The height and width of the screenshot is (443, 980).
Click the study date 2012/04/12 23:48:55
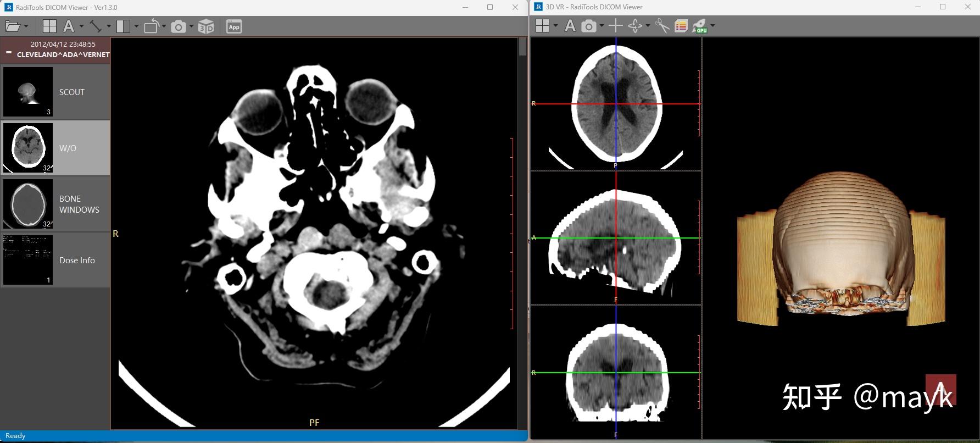click(x=63, y=44)
